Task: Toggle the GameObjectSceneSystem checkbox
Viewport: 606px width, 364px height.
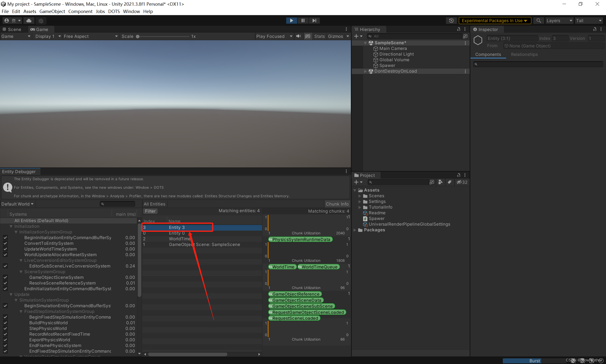Action: click(x=5, y=277)
